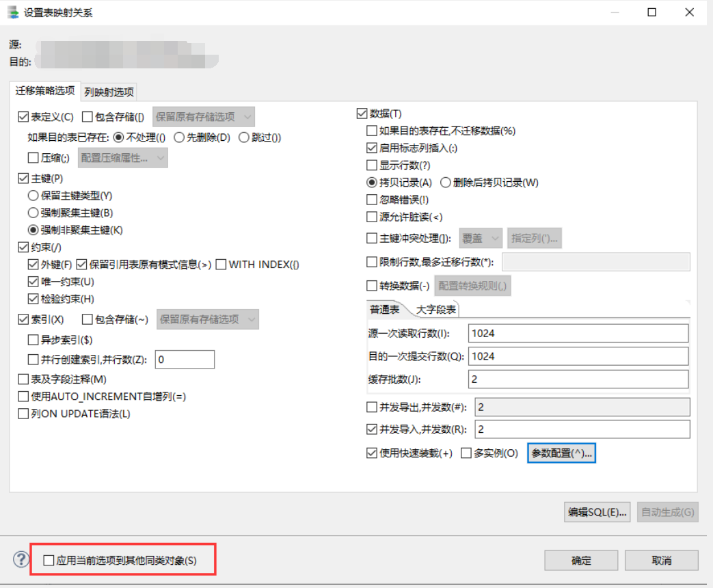Open 参数配置 button
The width and height of the screenshot is (713, 588).
[561, 453]
